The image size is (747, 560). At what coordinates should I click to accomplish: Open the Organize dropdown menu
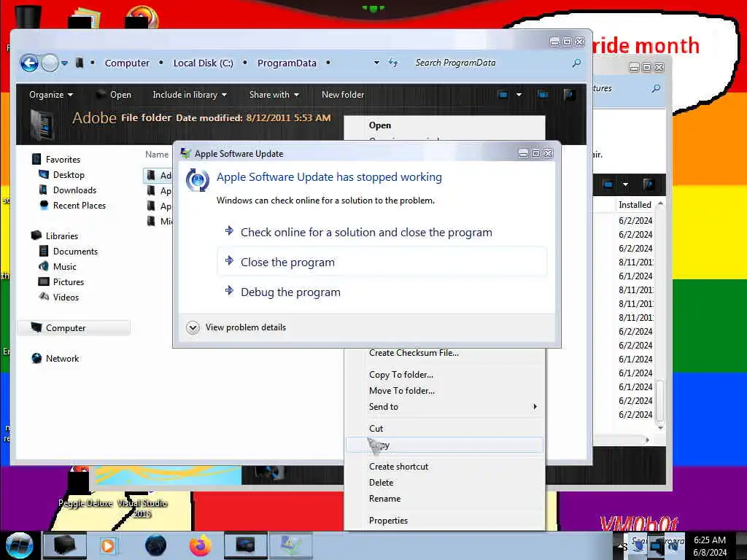click(51, 95)
